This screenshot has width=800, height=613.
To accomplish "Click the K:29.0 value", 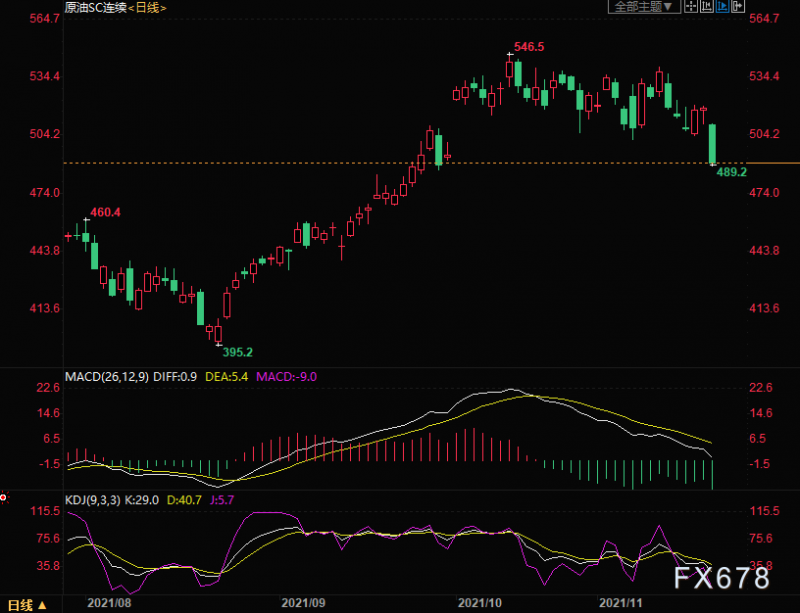I will click(141, 500).
